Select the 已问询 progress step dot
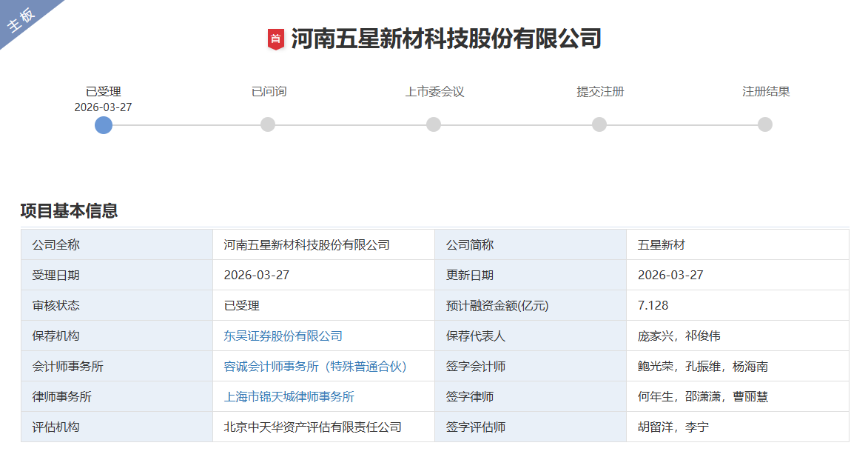Image resolution: width=868 pixels, height=457 pixels. point(268,125)
